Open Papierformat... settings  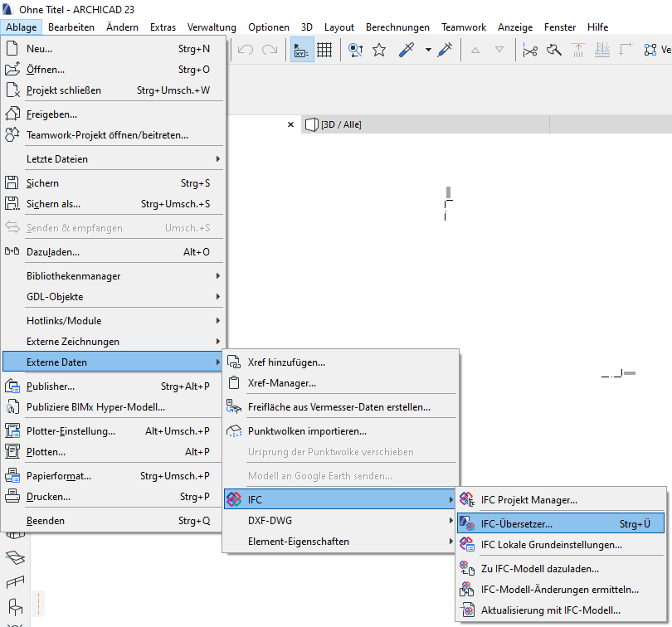pos(113,476)
